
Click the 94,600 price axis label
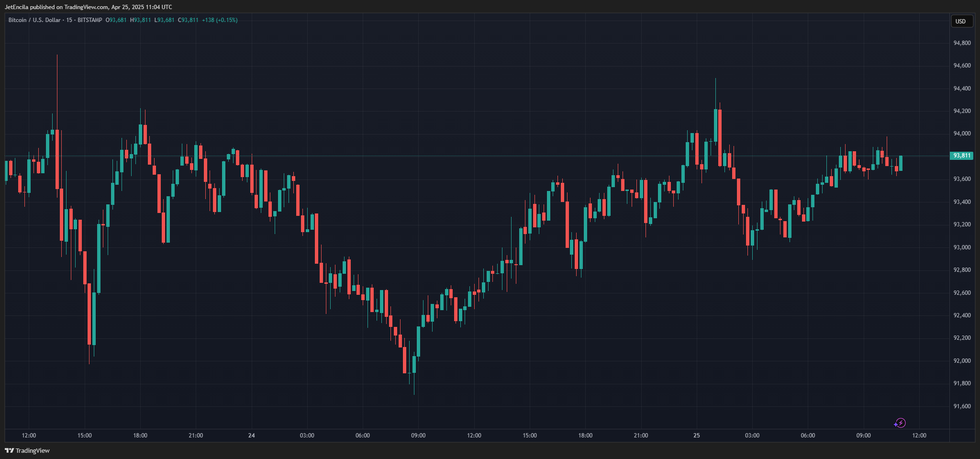tap(962, 66)
